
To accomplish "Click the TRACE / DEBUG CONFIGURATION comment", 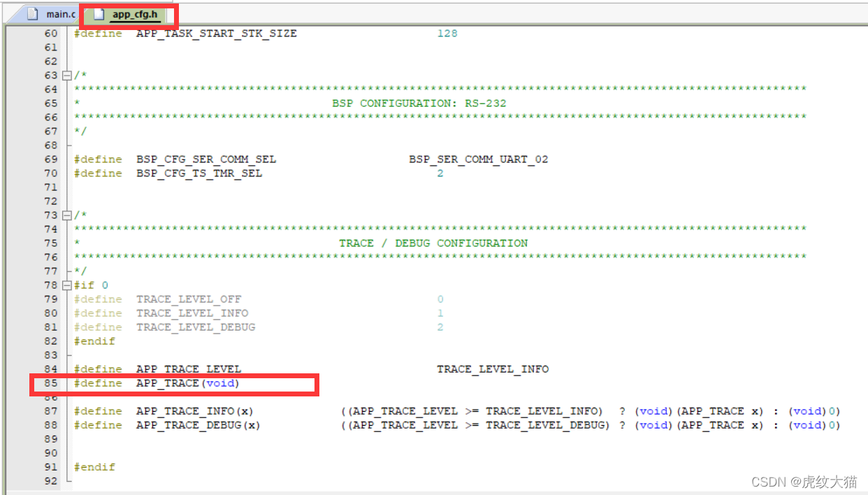I will (433, 243).
